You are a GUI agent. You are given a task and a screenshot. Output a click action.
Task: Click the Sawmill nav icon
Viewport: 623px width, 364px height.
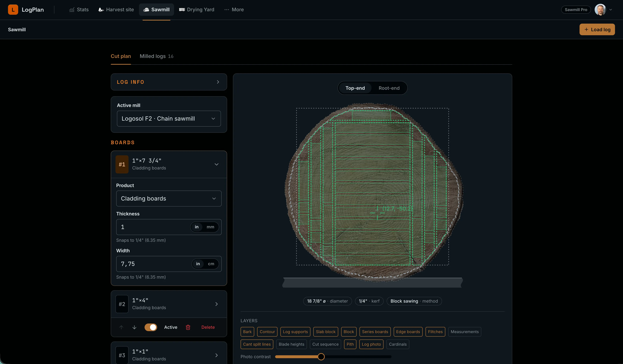pyautogui.click(x=146, y=10)
